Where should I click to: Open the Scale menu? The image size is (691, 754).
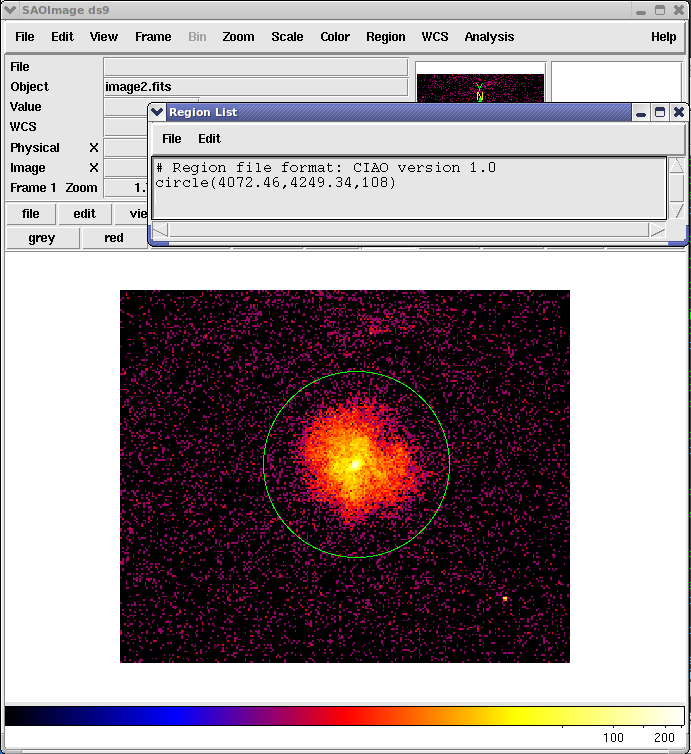click(x=287, y=37)
